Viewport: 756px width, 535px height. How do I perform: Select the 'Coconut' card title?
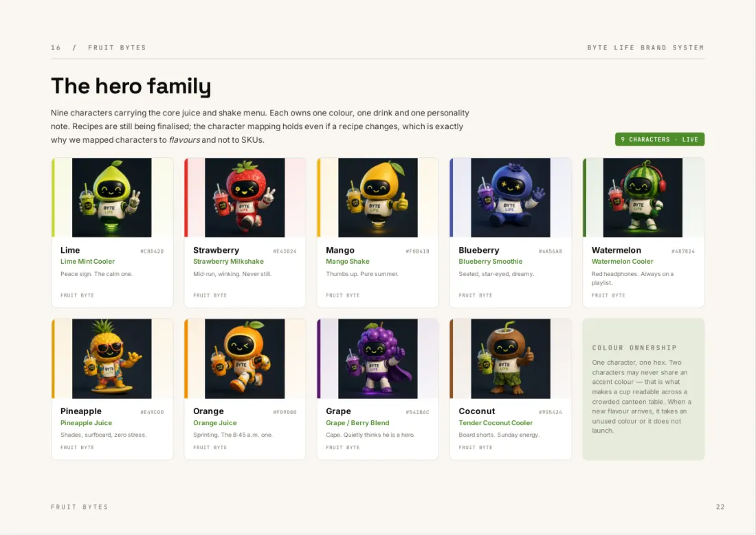point(477,411)
